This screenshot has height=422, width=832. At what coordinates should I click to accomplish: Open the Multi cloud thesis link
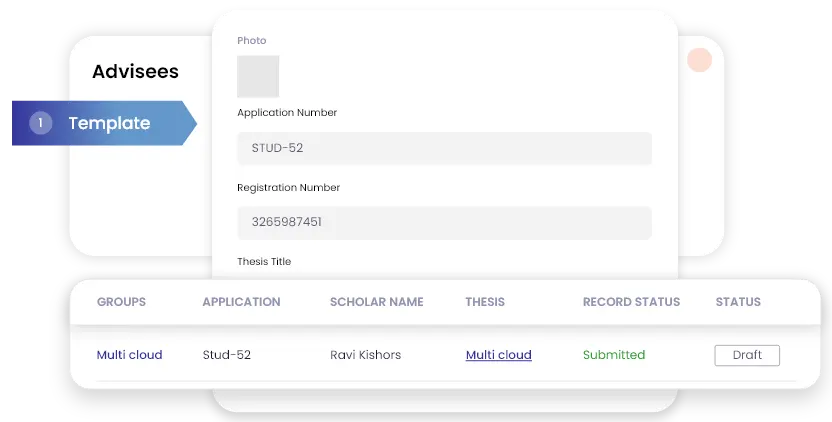pyautogui.click(x=498, y=355)
